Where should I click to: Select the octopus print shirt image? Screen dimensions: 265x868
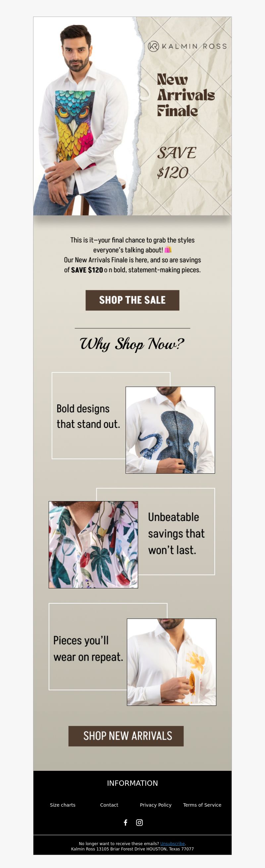170,430
